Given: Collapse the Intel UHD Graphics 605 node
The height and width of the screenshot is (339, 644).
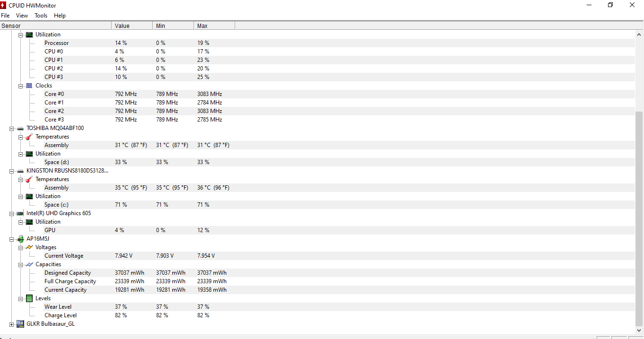Looking at the screenshot, I should click(12, 214).
